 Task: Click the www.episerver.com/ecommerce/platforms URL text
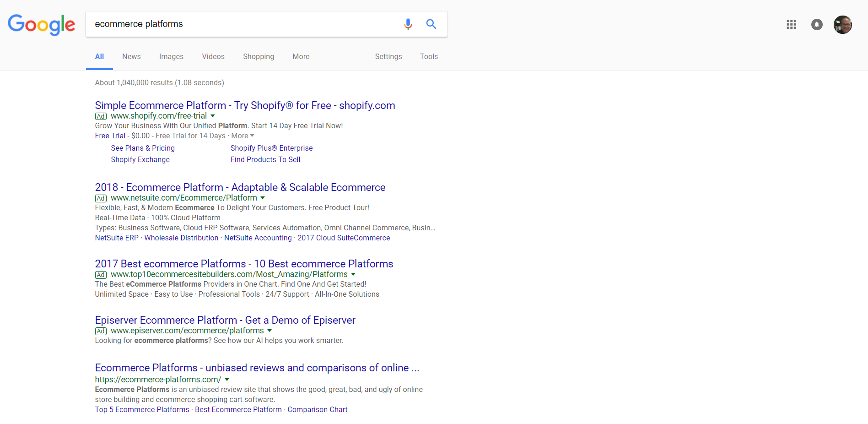point(187,331)
